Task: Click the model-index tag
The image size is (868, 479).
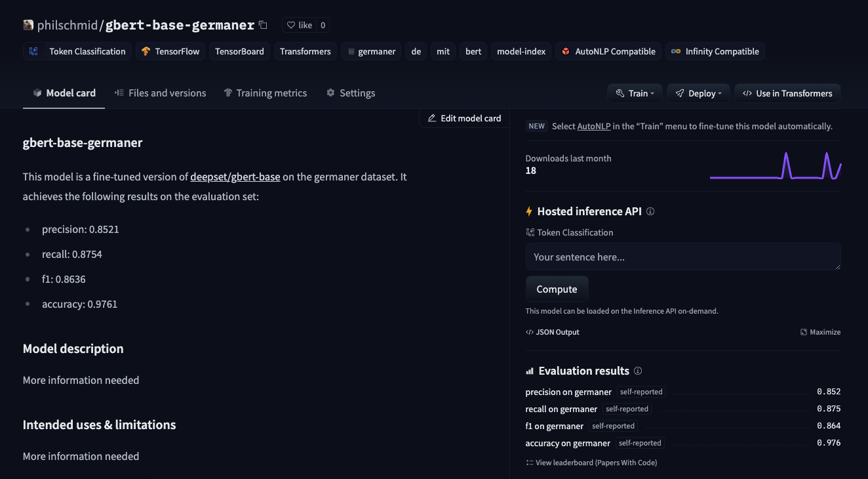Action: (521, 51)
